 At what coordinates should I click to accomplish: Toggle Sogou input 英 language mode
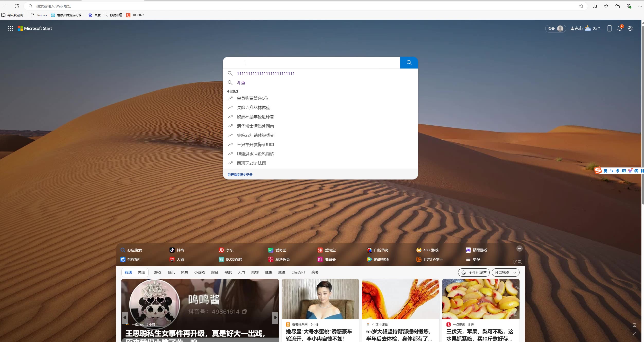[605, 171]
